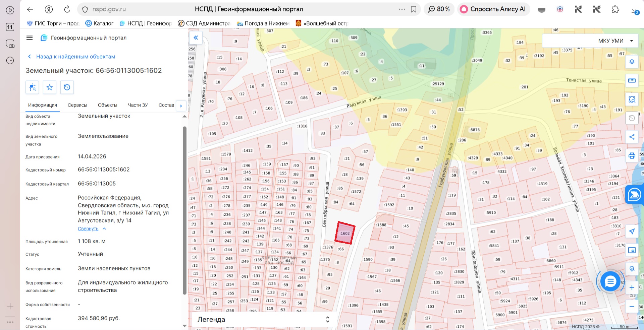Add parcel to favorites with star icon
Image resolution: width=644 pixels, height=330 pixels.
[50, 87]
